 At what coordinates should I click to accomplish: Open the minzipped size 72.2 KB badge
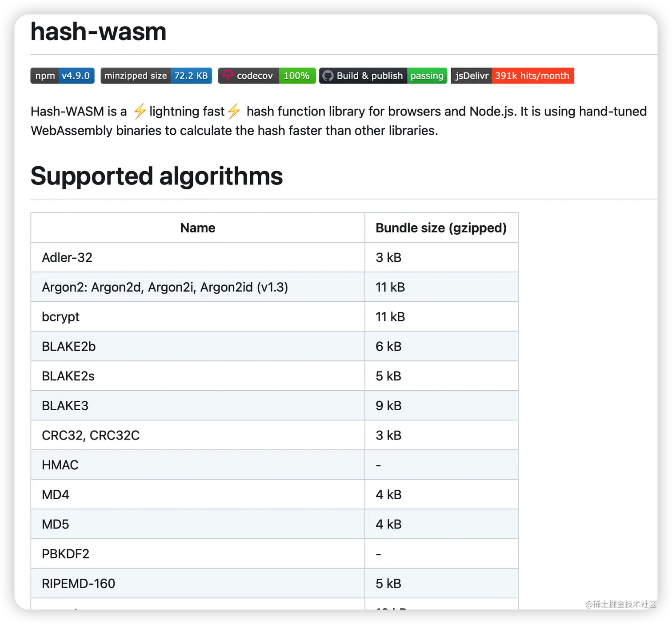[156, 76]
